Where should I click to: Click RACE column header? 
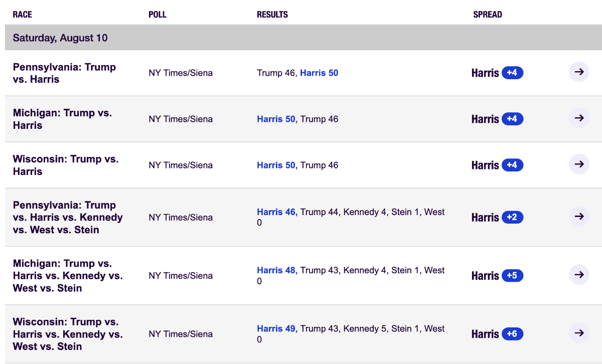point(23,15)
